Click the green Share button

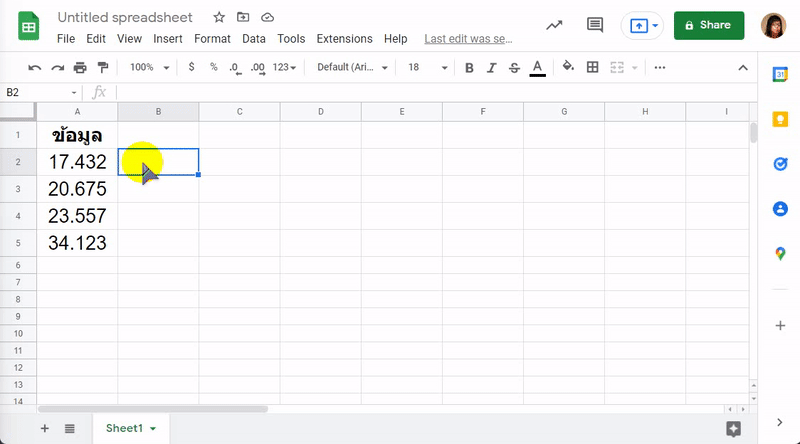pos(709,26)
